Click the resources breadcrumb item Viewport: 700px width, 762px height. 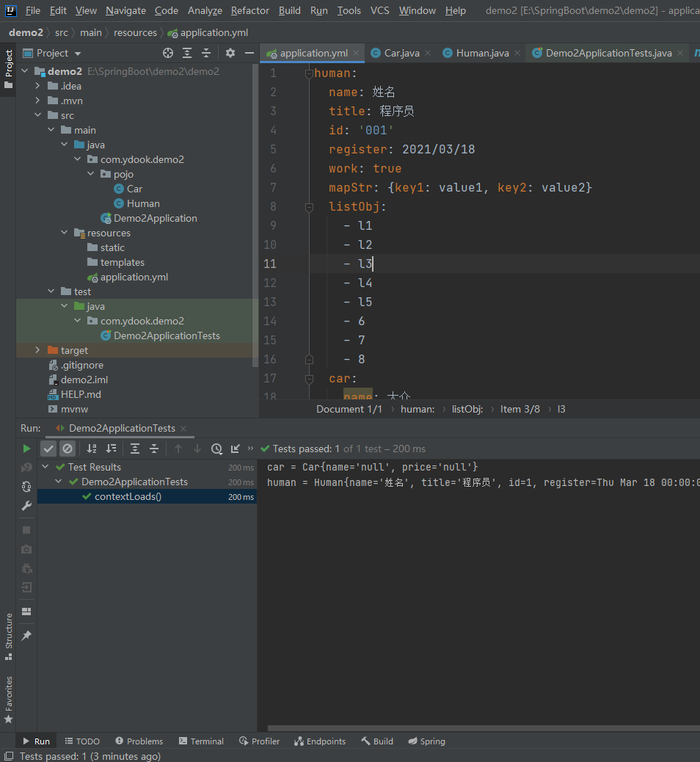coord(136,32)
